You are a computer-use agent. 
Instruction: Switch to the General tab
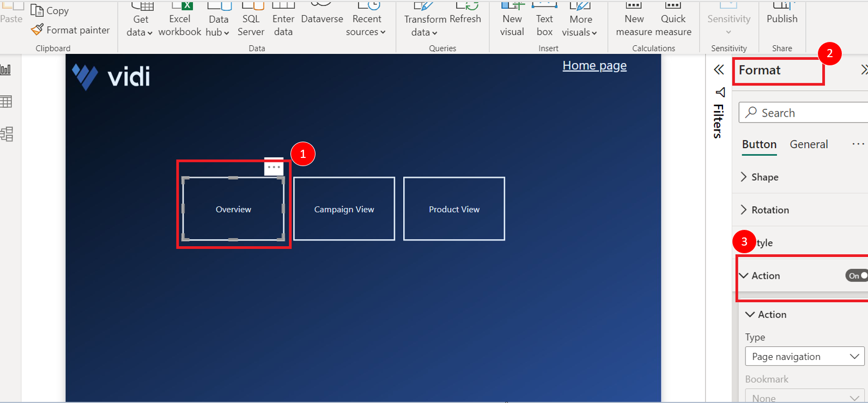[x=809, y=144]
